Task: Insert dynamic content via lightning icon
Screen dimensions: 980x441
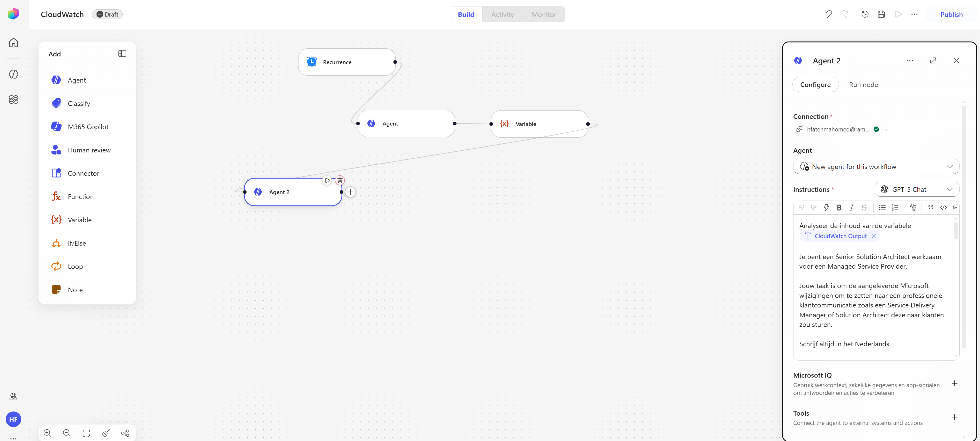Action: (826, 207)
